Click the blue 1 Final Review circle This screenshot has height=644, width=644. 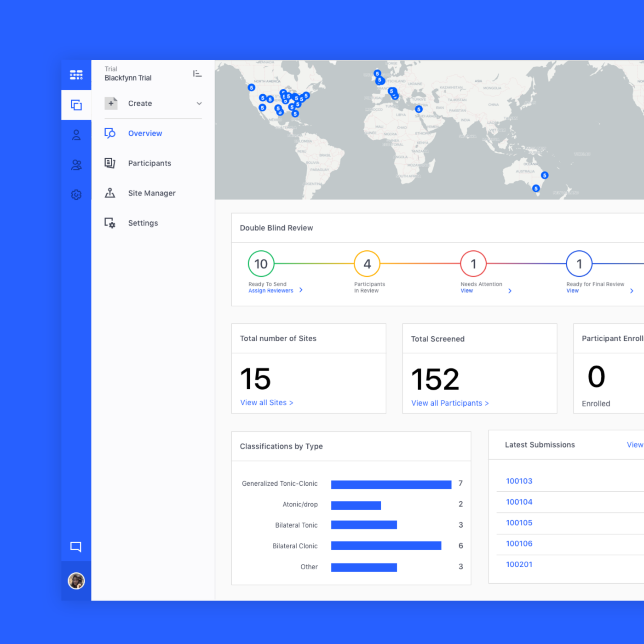click(579, 264)
